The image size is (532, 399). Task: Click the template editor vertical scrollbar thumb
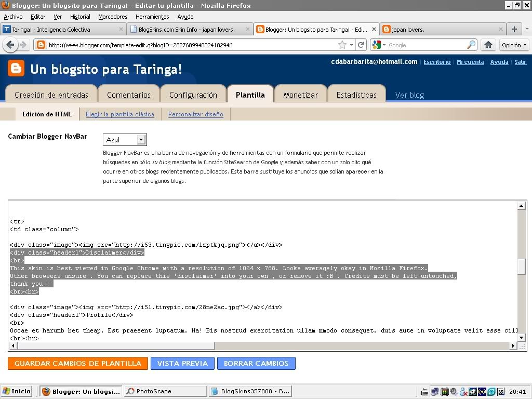522,267
